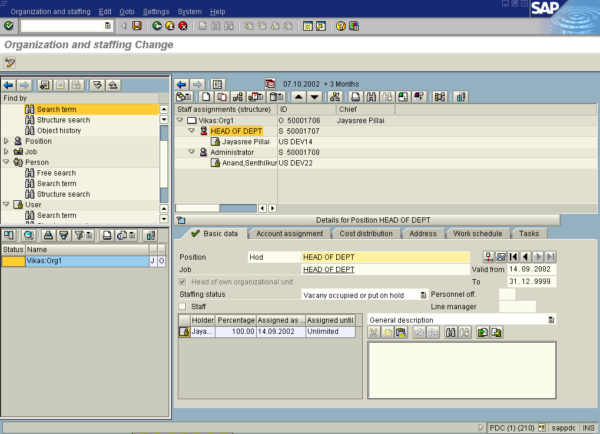Click the move down black triangle icon
The height and width of the screenshot is (434, 600).
314,97
